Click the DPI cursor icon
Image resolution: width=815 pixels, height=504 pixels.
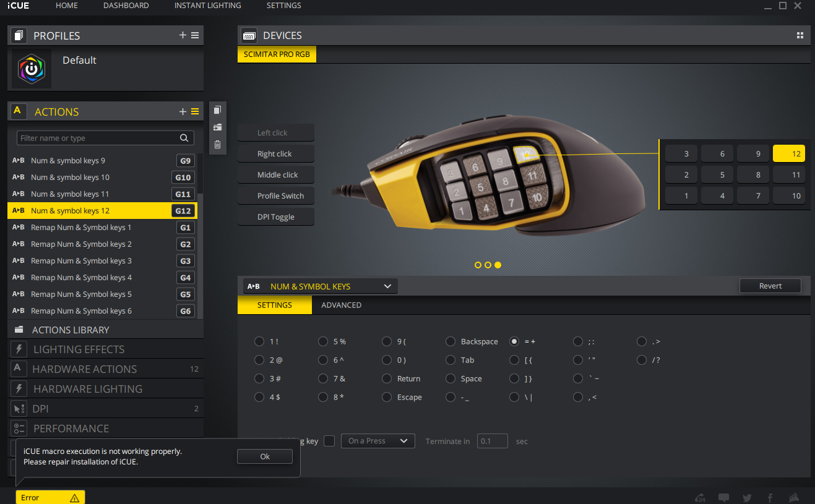click(19, 408)
